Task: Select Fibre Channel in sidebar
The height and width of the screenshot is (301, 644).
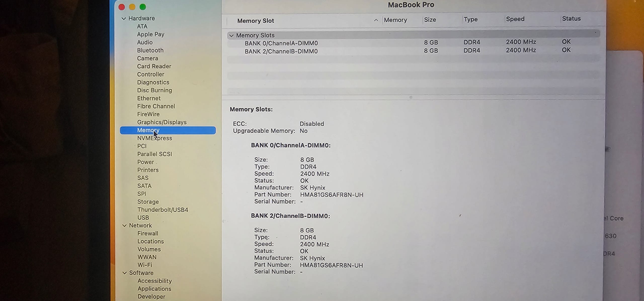Action: (x=156, y=106)
